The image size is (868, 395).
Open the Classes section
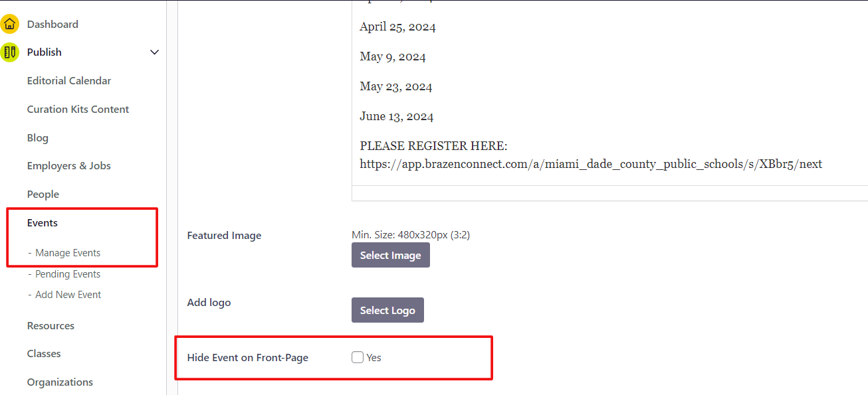[x=44, y=354]
